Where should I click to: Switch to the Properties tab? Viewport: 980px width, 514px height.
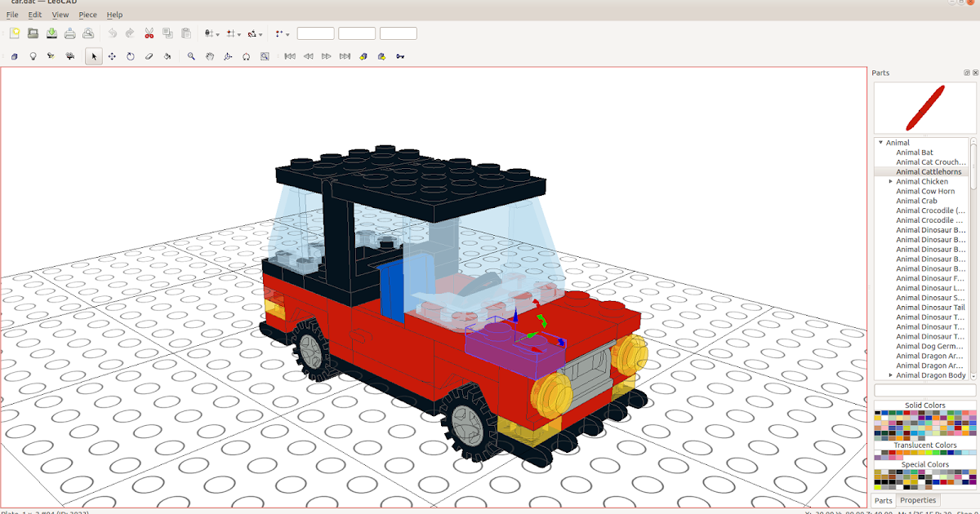[918, 500]
